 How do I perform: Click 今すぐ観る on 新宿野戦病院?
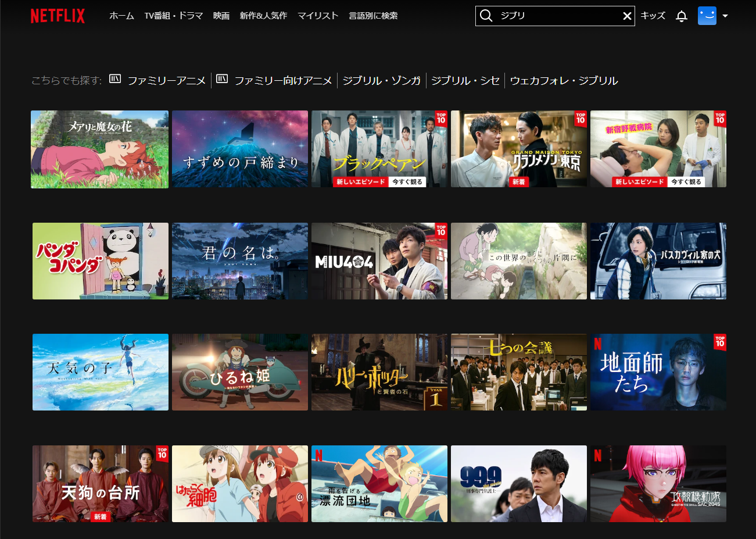(687, 182)
